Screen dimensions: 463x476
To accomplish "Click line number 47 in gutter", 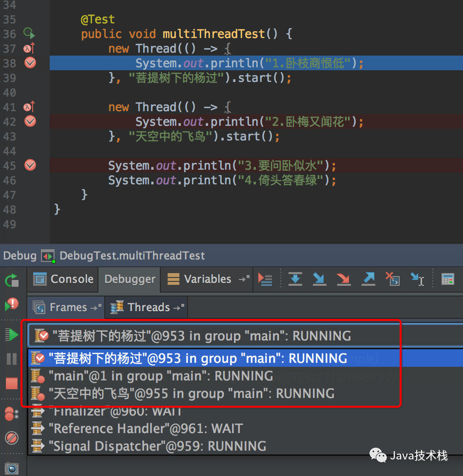I will pyautogui.click(x=9, y=195).
